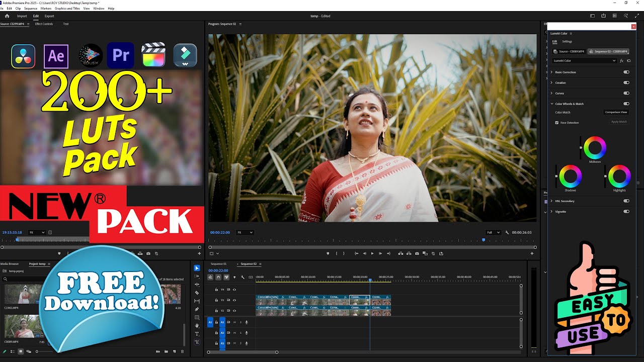Screen dimensions: 644x362
Task: Mute the A1 audio track
Action: click(234, 322)
